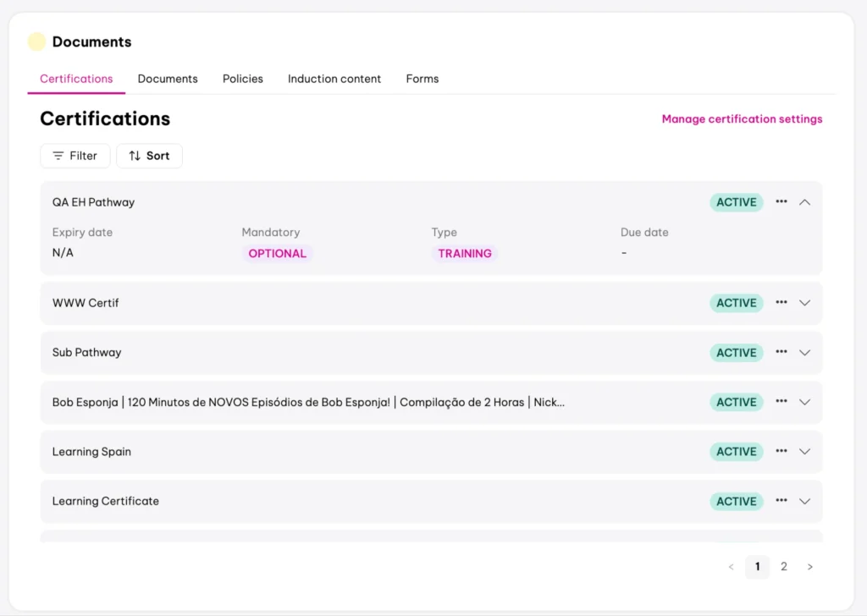
Task: Click the Expiry date label
Action: click(x=82, y=232)
